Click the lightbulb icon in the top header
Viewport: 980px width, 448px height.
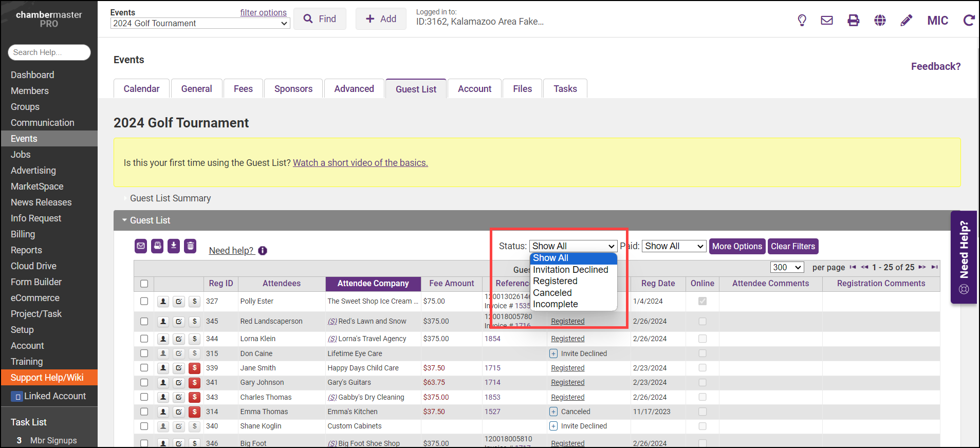coord(802,21)
